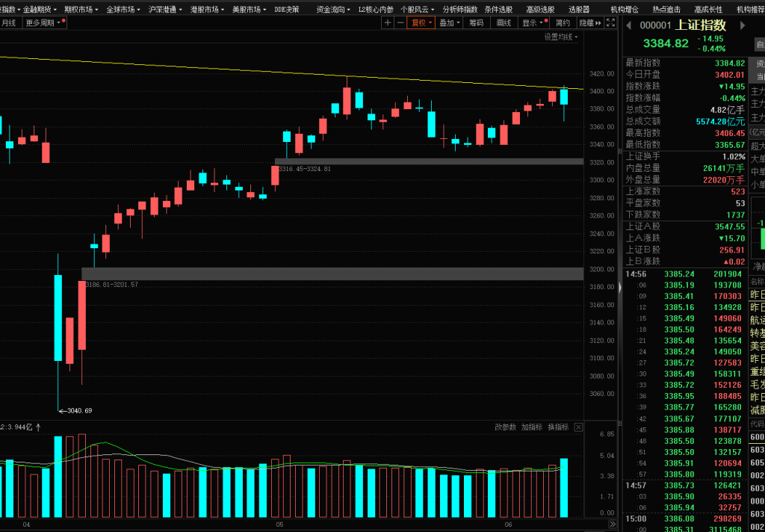
Task: Click the 3316.45-3324.81 gap zone label
Action: (305, 169)
